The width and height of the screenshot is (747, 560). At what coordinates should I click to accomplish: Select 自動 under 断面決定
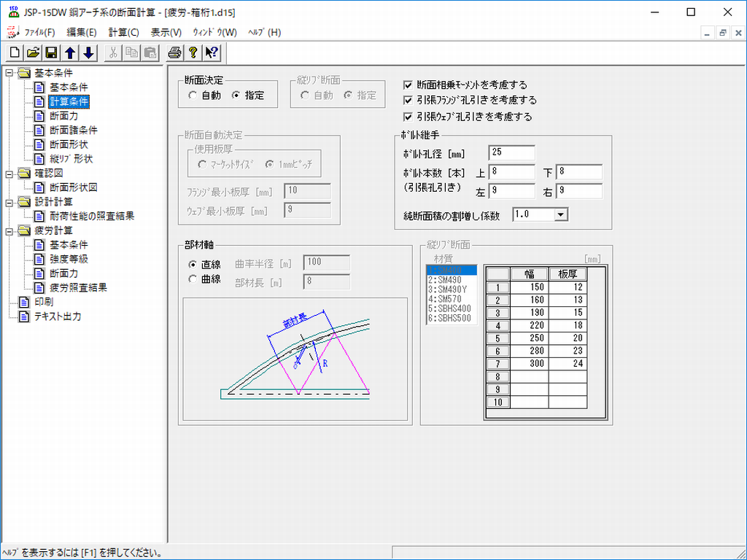coord(193,96)
